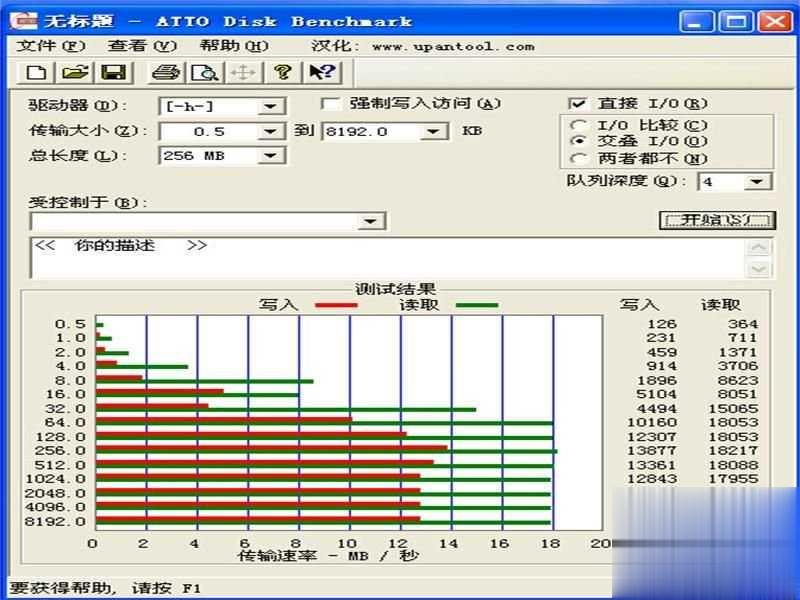
Task: Click the status bar help text 请按 F1
Action: pyautogui.click(x=166, y=588)
